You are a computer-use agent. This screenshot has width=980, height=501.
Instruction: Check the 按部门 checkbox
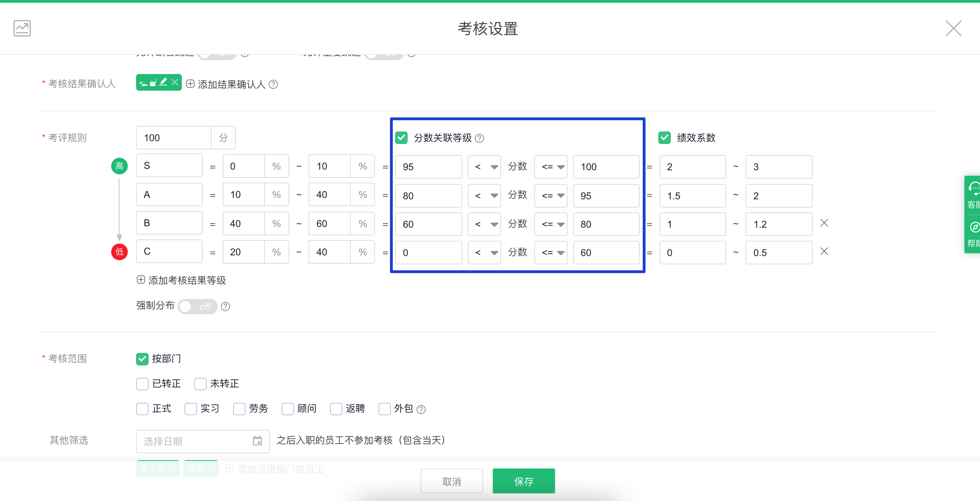(x=142, y=359)
